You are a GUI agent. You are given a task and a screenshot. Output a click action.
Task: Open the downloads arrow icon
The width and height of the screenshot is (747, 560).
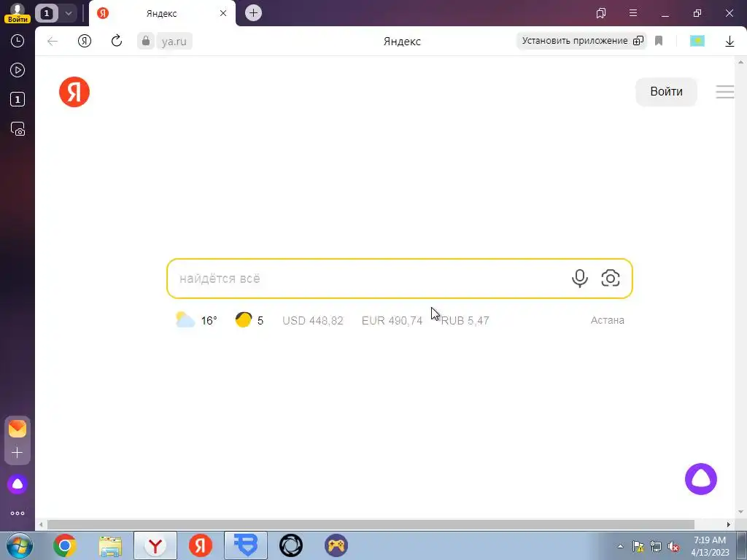click(729, 42)
